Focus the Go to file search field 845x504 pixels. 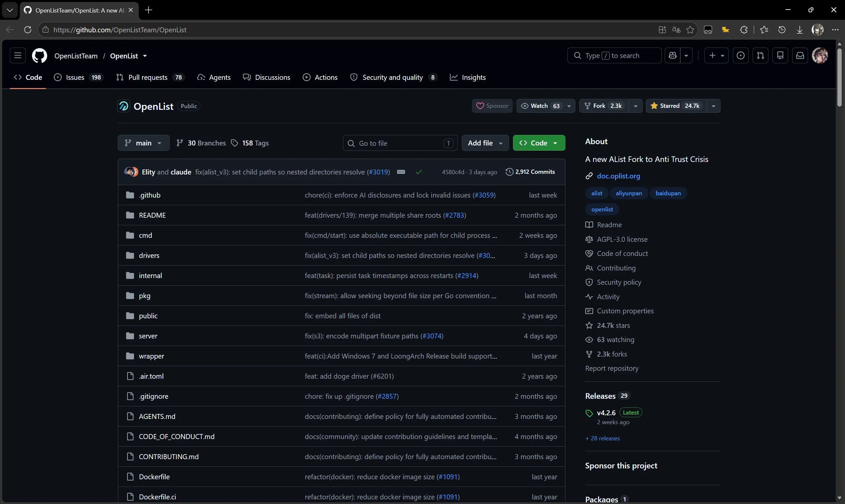[400, 143]
